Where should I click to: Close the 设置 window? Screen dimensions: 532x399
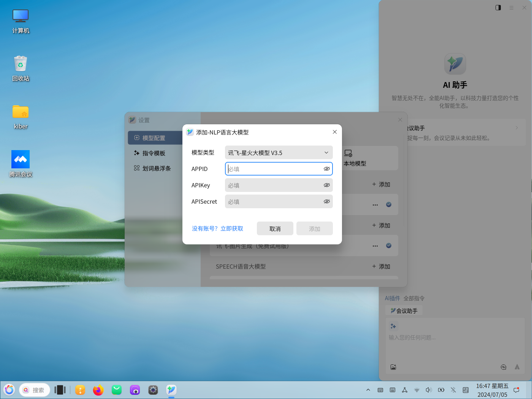click(400, 120)
